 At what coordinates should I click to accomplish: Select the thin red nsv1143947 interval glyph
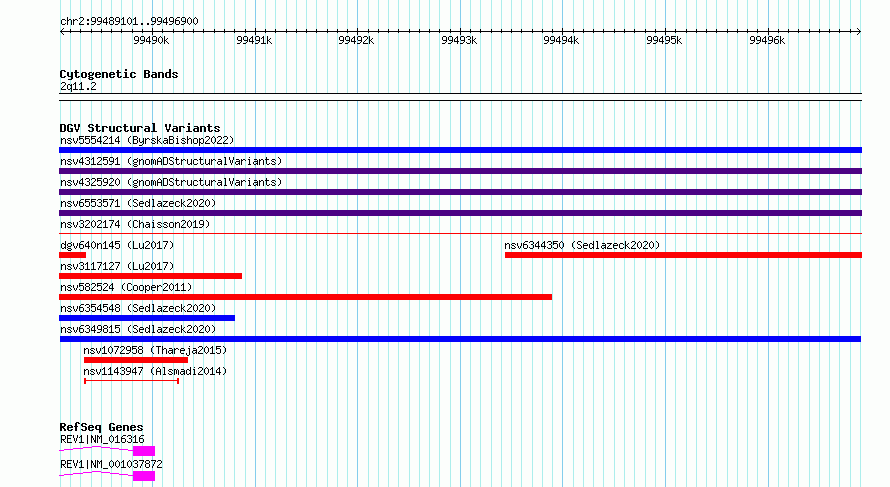[x=131, y=381]
